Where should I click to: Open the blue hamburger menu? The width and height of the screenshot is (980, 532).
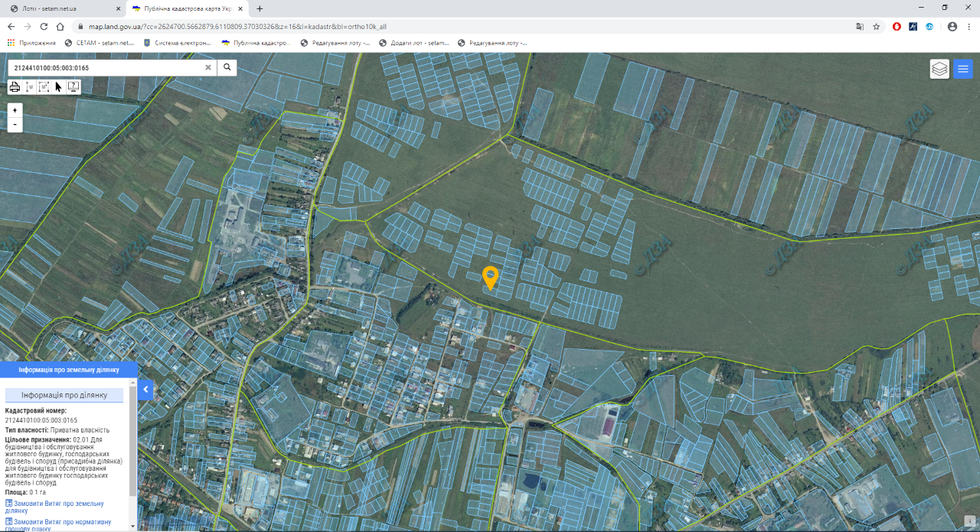tap(963, 69)
